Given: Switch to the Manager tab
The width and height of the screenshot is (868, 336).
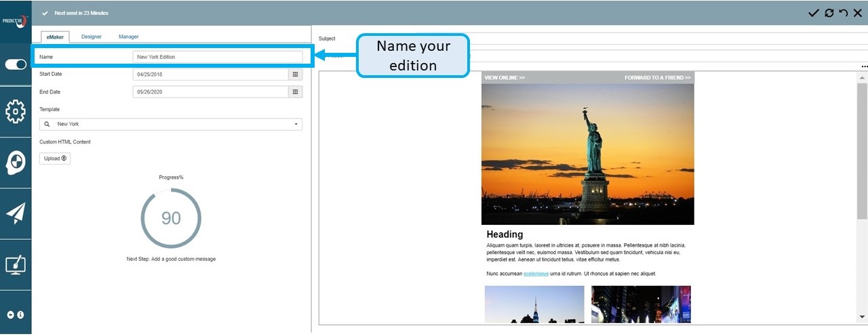Looking at the screenshot, I should (128, 37).
